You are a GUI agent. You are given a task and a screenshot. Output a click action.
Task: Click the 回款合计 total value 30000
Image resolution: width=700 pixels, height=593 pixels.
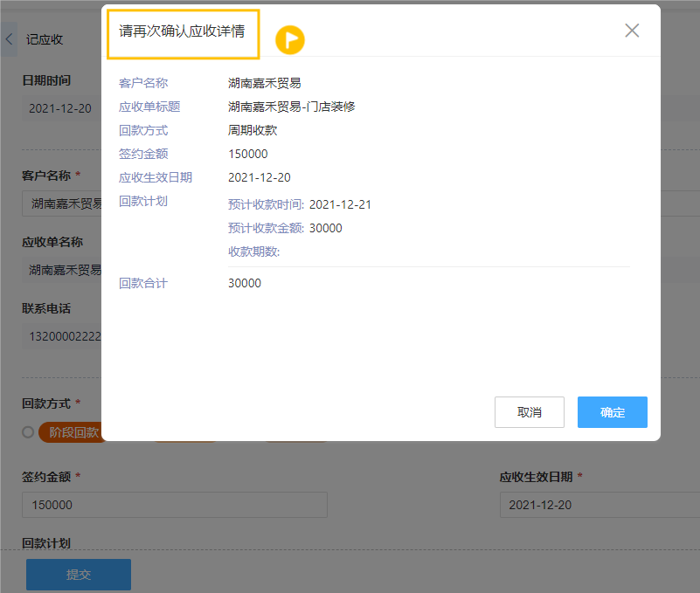[245, 283]
